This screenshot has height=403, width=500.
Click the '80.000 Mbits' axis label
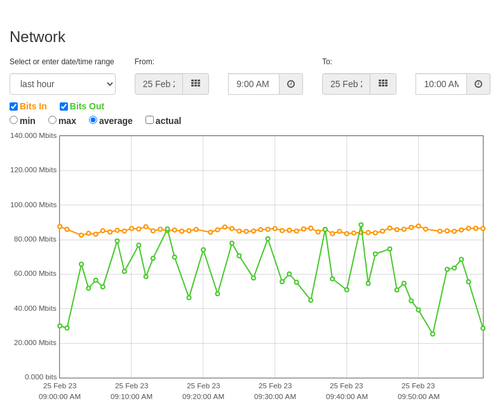point(35,239)
